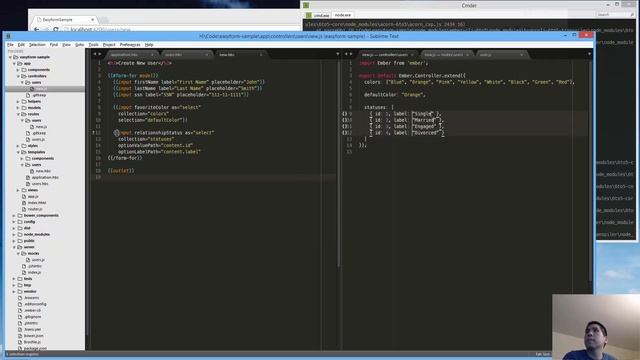Open tab list dropdown of right editor pane
This screenshot has width=640, height=360.
coord(589,54)
